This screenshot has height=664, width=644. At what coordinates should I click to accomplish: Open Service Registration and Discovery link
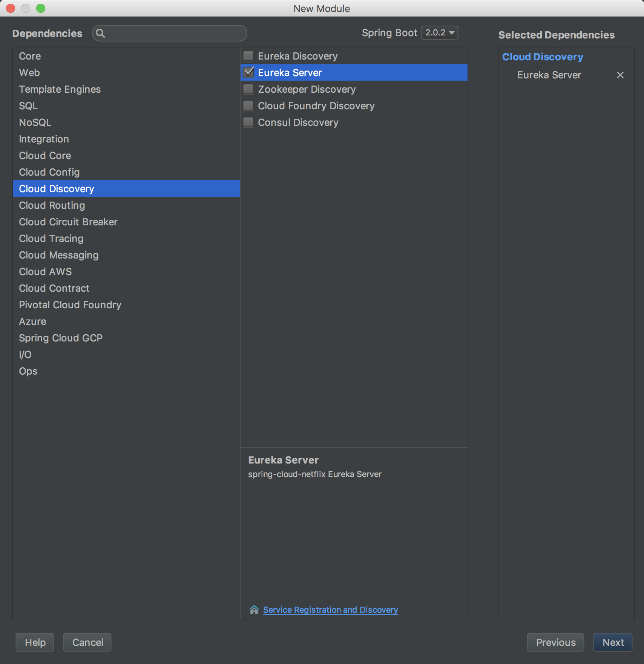click(x=330, y=610)
